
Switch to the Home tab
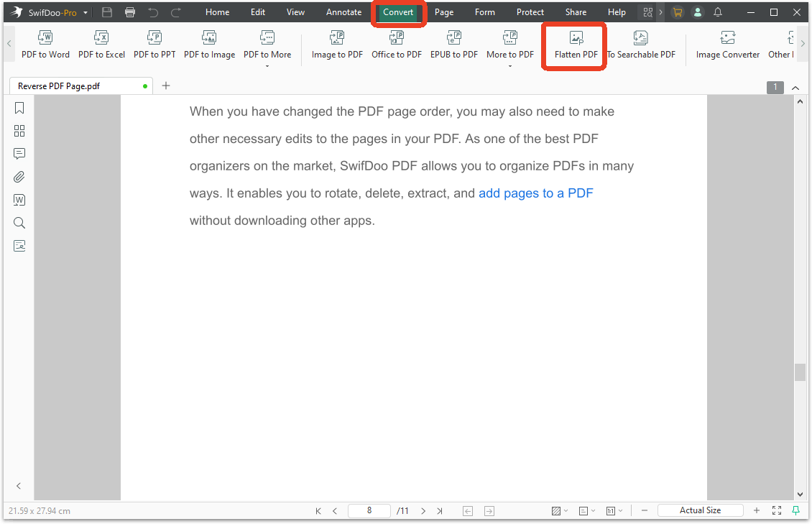click(218, 12)
